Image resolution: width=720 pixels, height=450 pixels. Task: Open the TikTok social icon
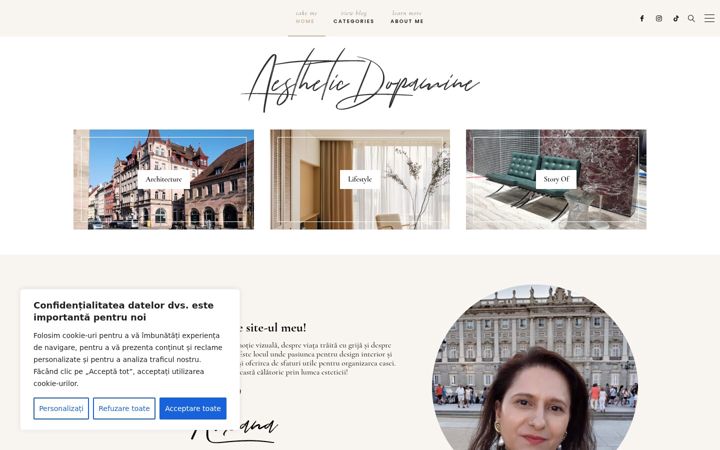[676, 18]
